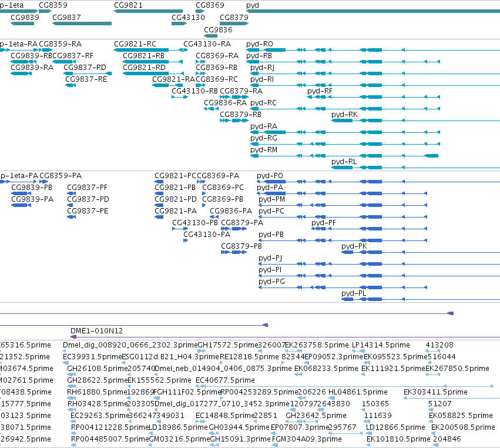Screen dimensions: 500x448
Task: Open the pyd-RM transcript label
Action: [264, 150]
